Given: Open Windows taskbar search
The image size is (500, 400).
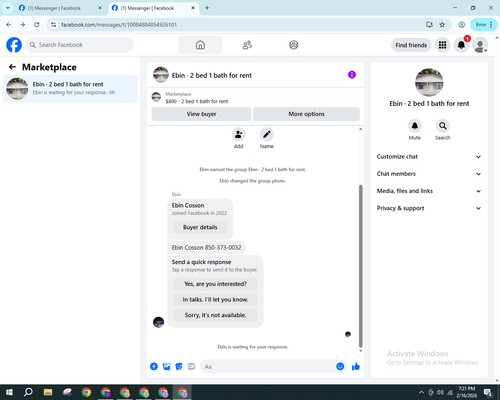Looking at the screenshot, I should pos(28,392).
